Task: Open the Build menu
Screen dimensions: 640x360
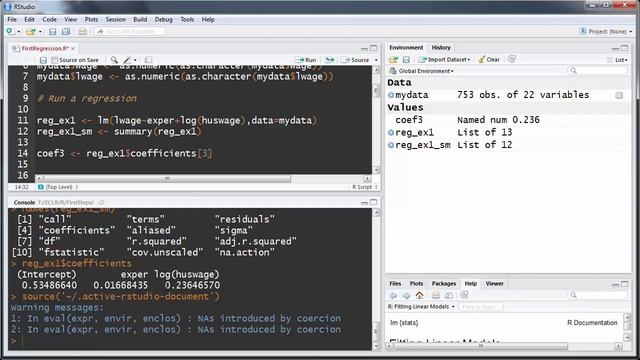Action: [x=140, y=20]
